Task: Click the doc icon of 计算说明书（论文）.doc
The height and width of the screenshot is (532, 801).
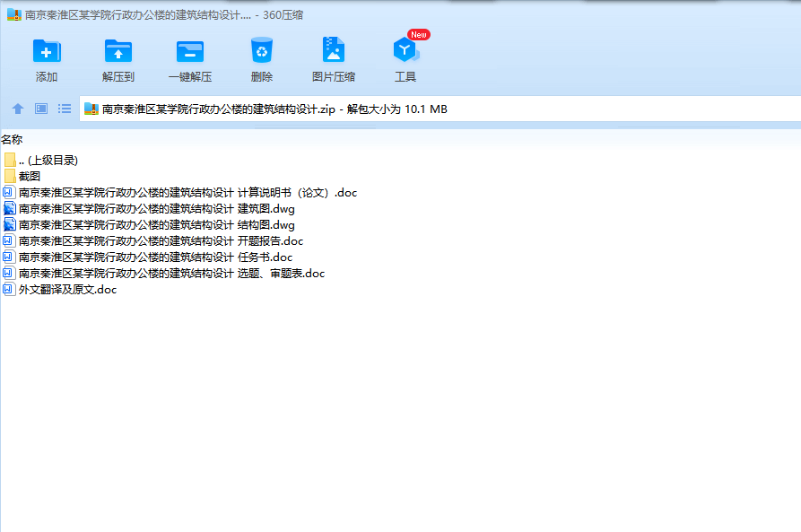Action: pyautogui.click(x=9, y=193)
